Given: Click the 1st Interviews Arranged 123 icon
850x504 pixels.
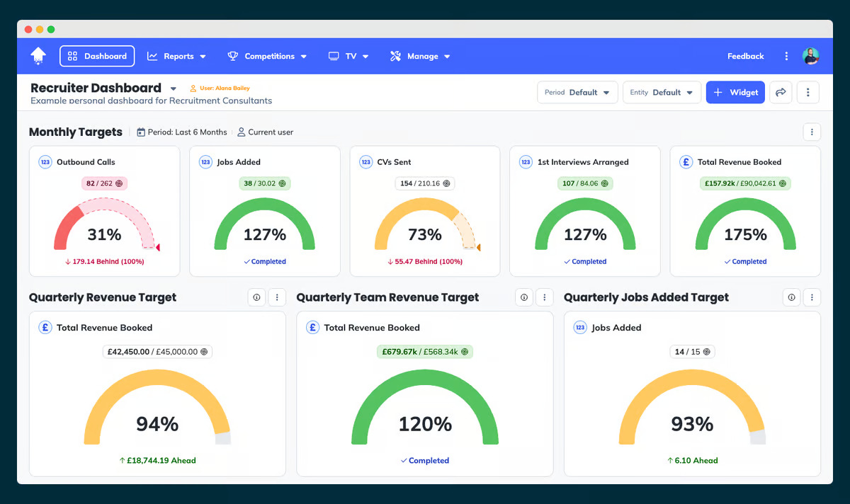Looking at the screenshot, I should click(526, 161).
